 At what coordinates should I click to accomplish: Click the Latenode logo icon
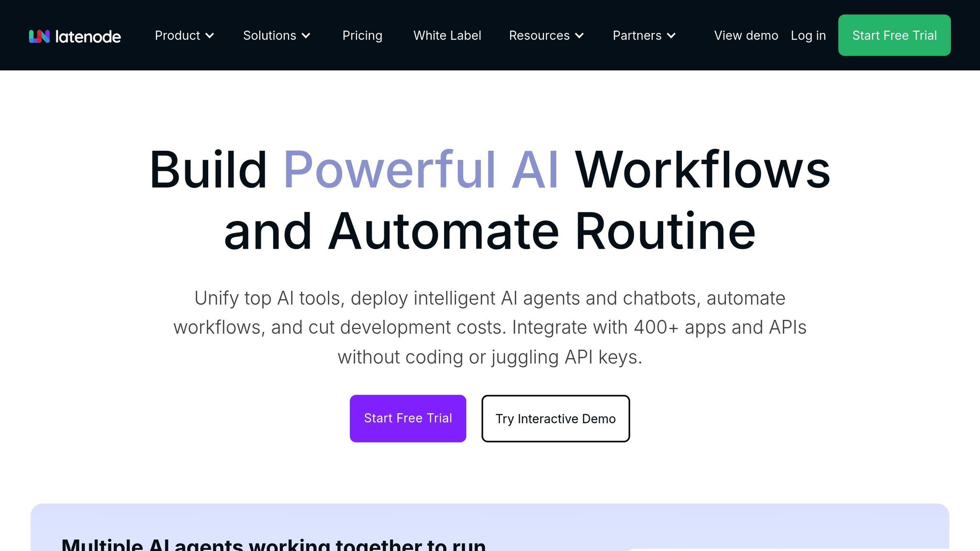point(39,36)
